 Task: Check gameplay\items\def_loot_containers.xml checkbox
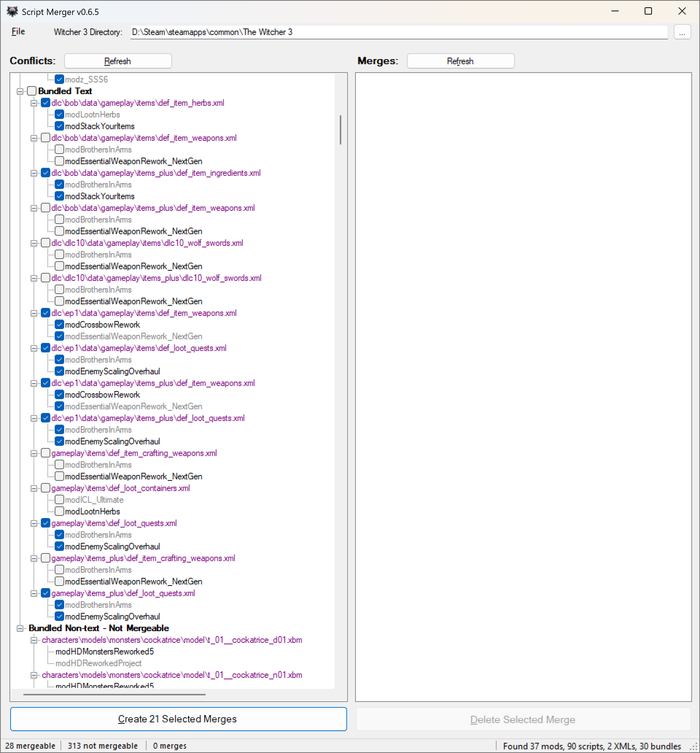46,488
